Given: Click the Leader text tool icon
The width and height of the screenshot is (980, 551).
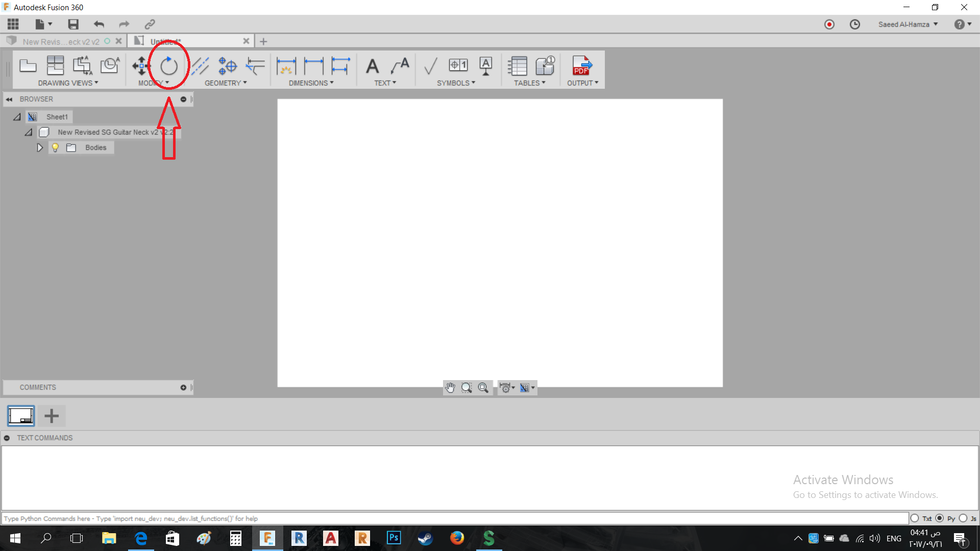Looking at the screenshot, I should [400, 66].
